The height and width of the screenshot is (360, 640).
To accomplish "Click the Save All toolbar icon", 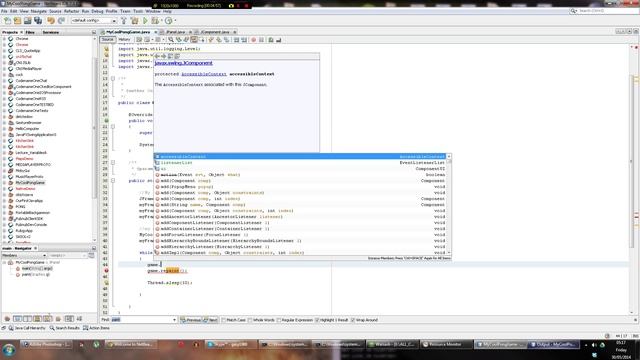I will pos(38,20).
